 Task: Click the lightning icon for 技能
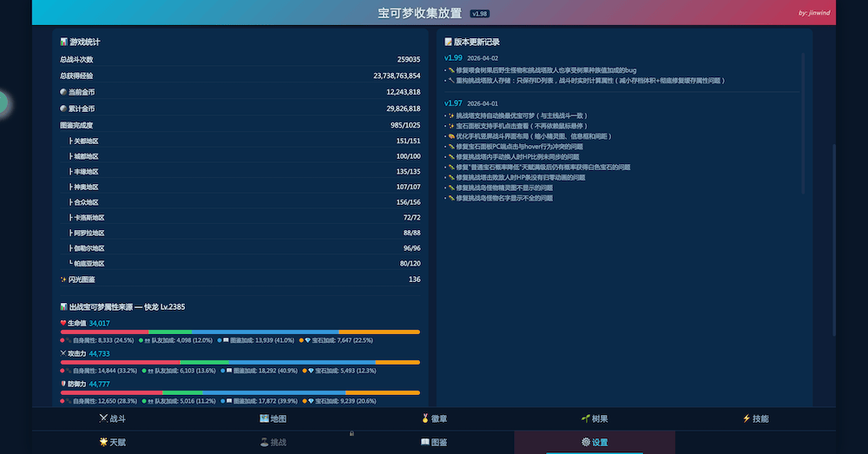pos(746,418)
